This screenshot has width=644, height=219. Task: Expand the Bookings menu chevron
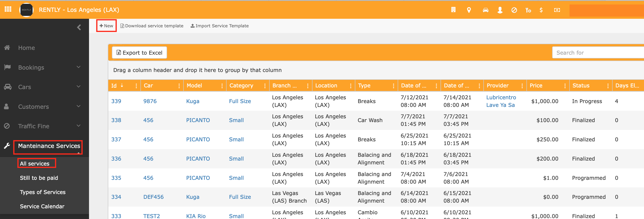tap(79, 67)
